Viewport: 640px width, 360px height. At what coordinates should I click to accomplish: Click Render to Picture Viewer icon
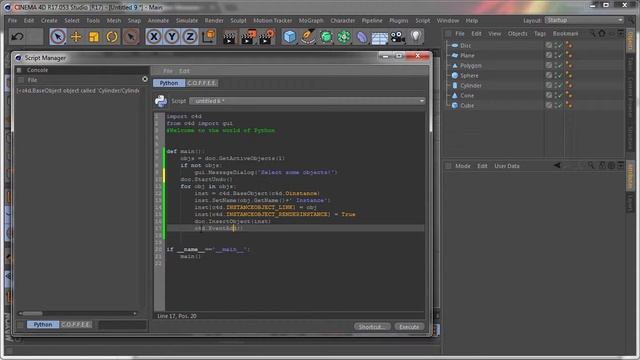point(248,37)
